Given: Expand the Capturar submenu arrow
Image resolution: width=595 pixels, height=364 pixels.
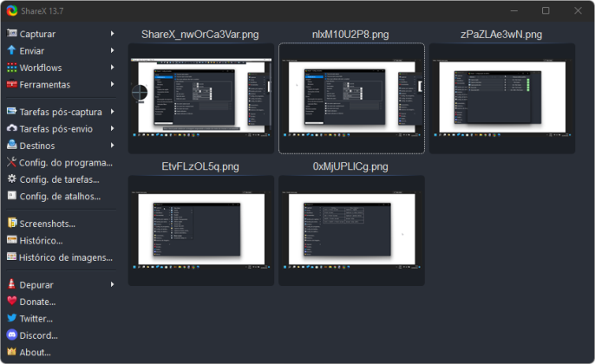Looking at the screenshot, I should [113, 33].
